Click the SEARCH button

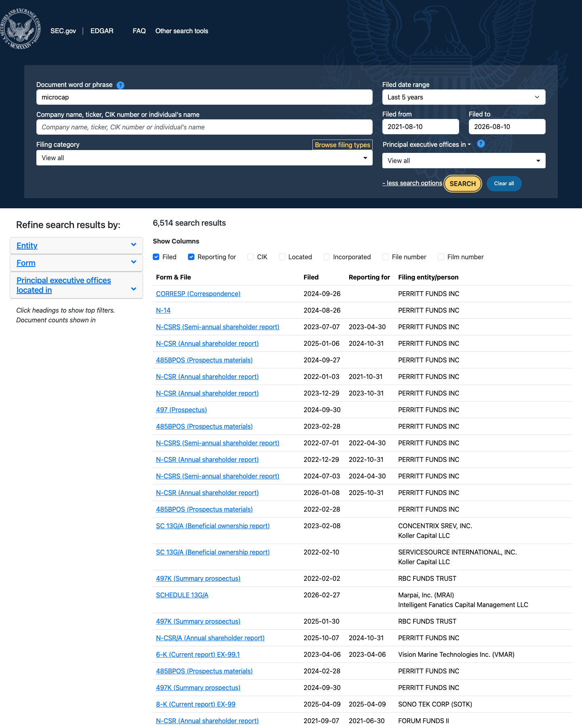click(x=463, y=184)
